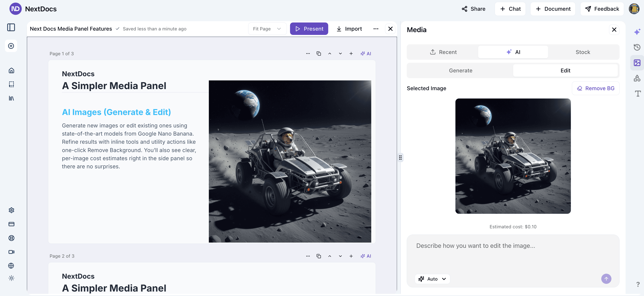Open the video recording tool
The width and height of the screenshot is (644, 296).
[x=11, y=252]
